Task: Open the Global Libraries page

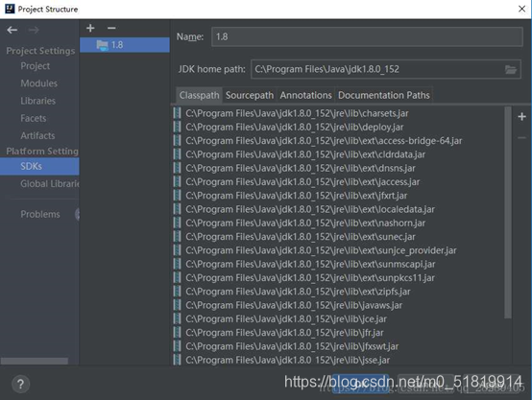Action: pyautogui.click(x=50, y=184)
